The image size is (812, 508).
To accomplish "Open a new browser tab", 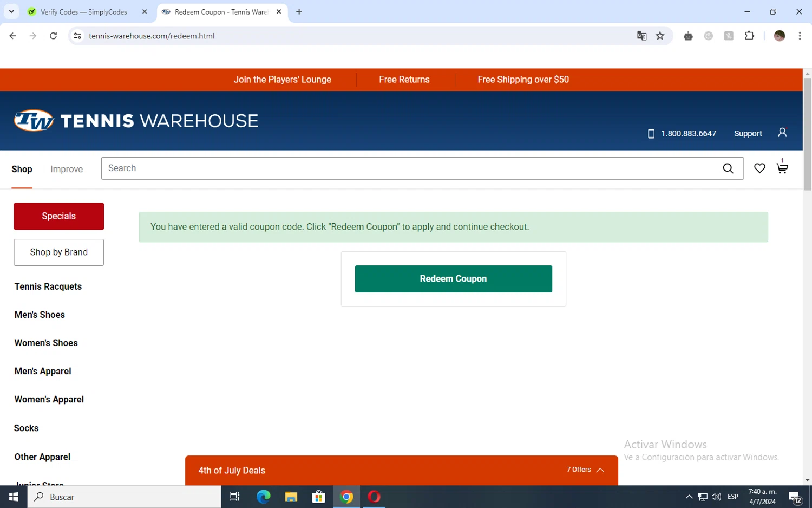I will tap(299, 11).
